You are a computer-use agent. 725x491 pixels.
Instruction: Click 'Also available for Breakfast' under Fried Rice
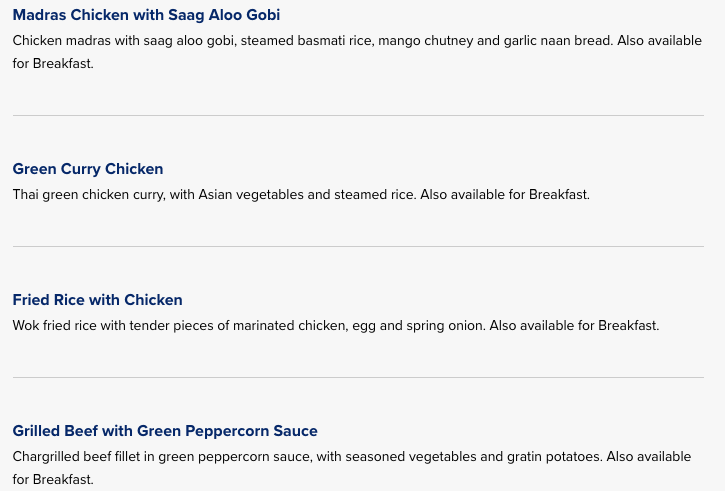(x=574, y=325)
